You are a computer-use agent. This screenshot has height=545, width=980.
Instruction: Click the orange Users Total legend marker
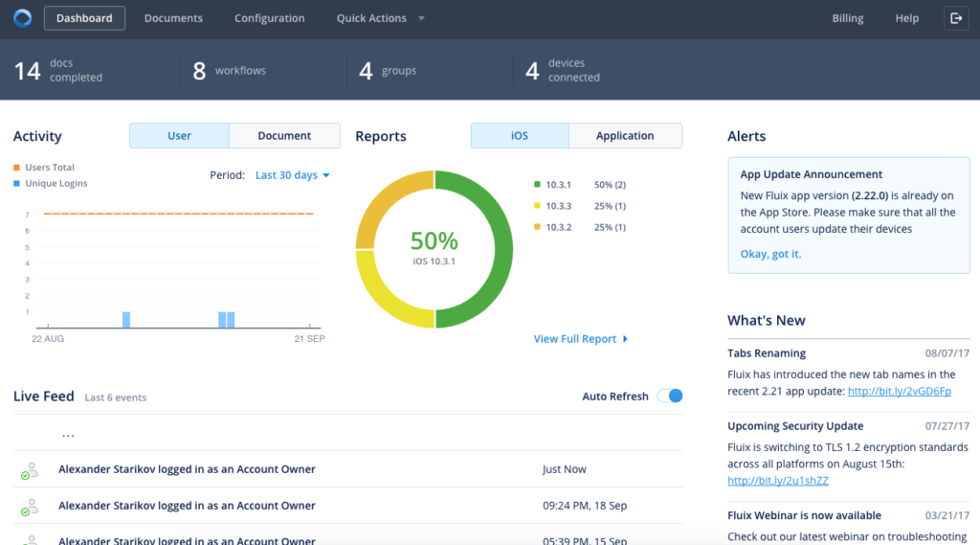[17, 168]
